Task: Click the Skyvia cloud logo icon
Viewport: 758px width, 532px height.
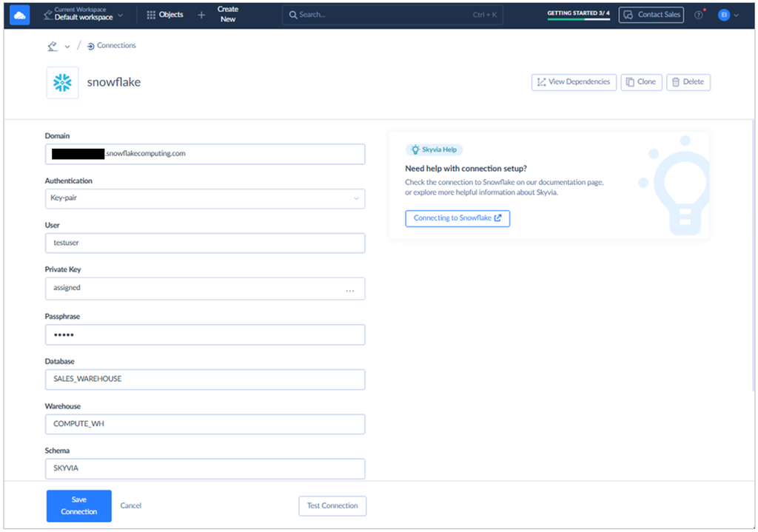Action: click(x=20, y=15)
